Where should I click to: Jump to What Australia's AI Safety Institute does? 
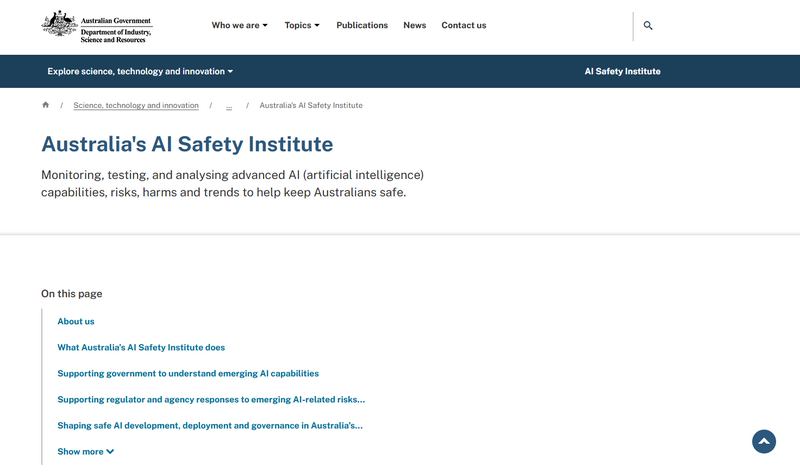point(141,347)
